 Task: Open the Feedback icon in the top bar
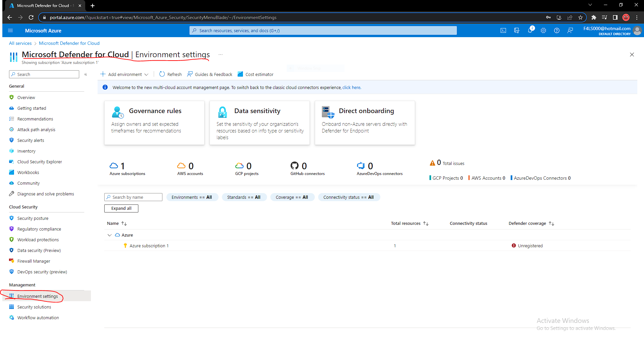pos(570,30)
